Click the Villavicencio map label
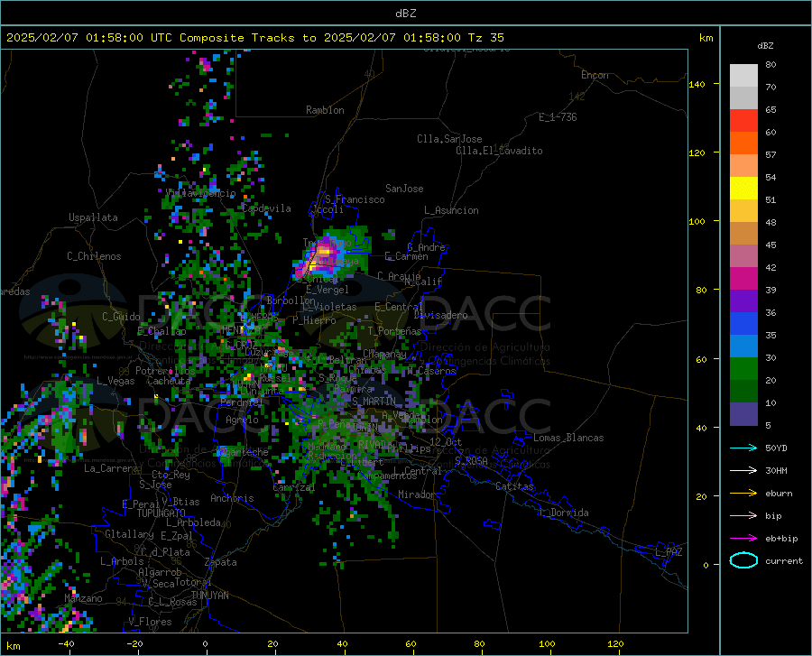Screen dimensions: 812x656 pyautogui.click(x=201, y=193)
